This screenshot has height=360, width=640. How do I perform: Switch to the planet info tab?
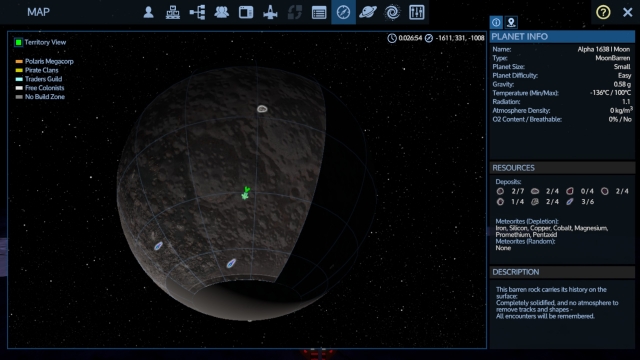[x=496, y=22]
